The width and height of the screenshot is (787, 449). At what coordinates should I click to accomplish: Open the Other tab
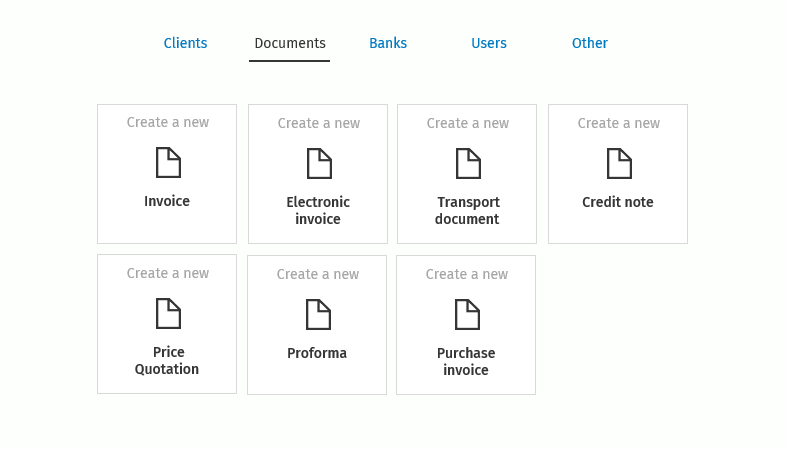point(590,43)
